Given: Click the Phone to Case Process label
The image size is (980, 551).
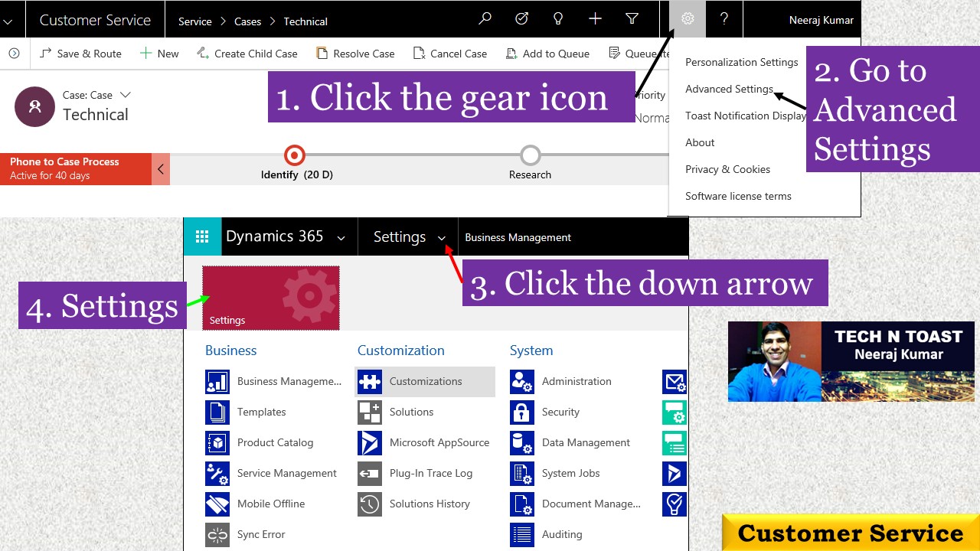Looking at the screenshot, I should 64,161.
